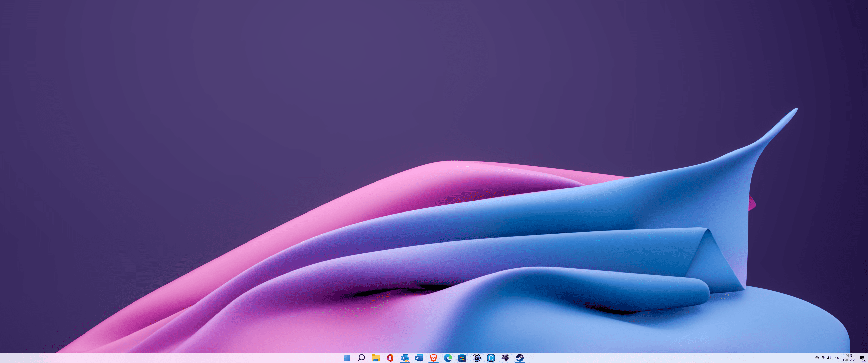This screenshot has width=868, height=363.
Task: Expand hidden system tray icons
Action: click(x=810, y=358)
